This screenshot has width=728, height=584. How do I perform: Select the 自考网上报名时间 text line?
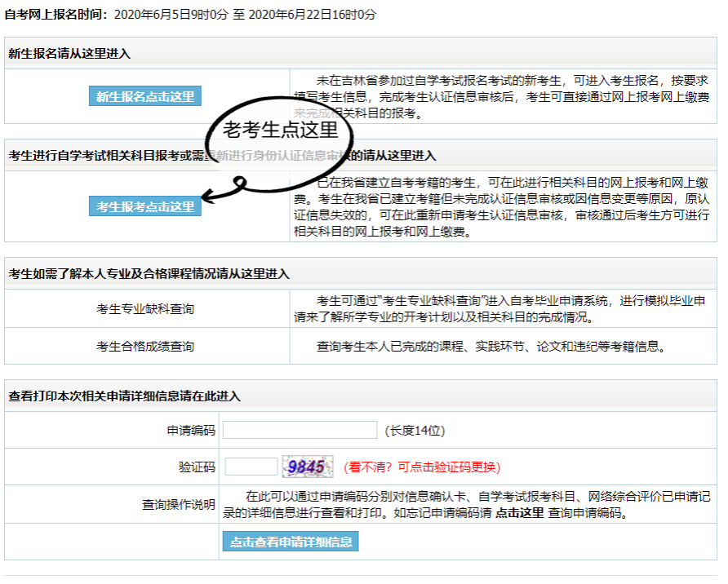coord(190,15)
